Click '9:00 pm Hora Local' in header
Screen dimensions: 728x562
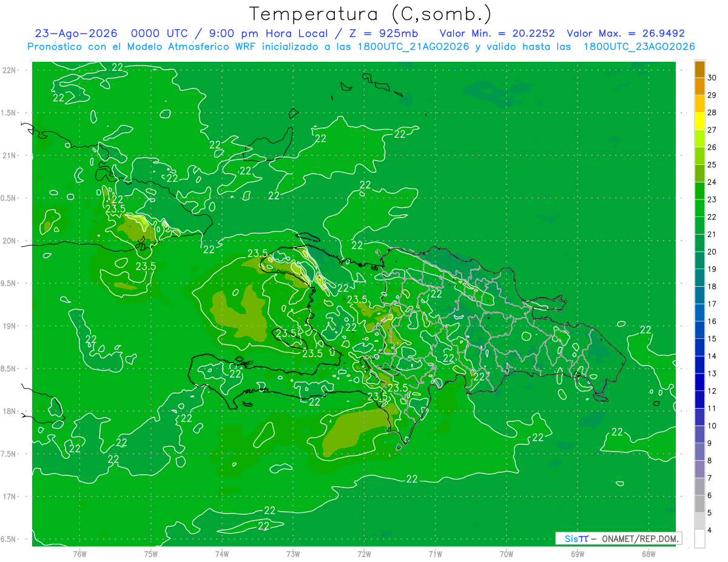tap(269, 34)
